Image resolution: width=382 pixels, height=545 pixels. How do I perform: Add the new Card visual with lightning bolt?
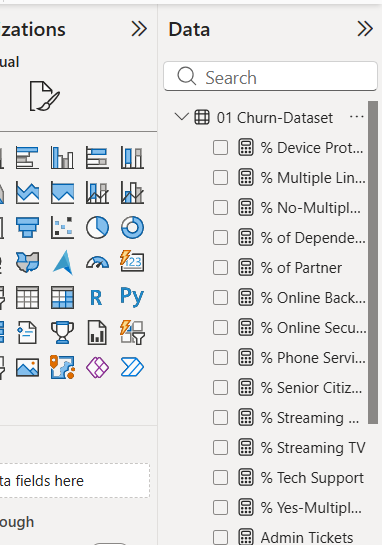132,262
